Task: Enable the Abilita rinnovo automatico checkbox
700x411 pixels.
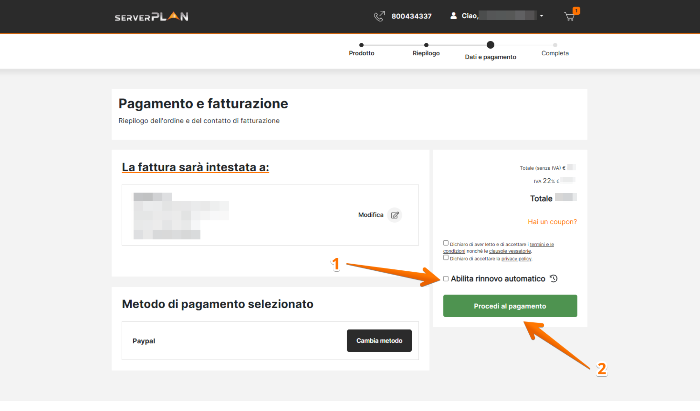Action: [446, 279]
